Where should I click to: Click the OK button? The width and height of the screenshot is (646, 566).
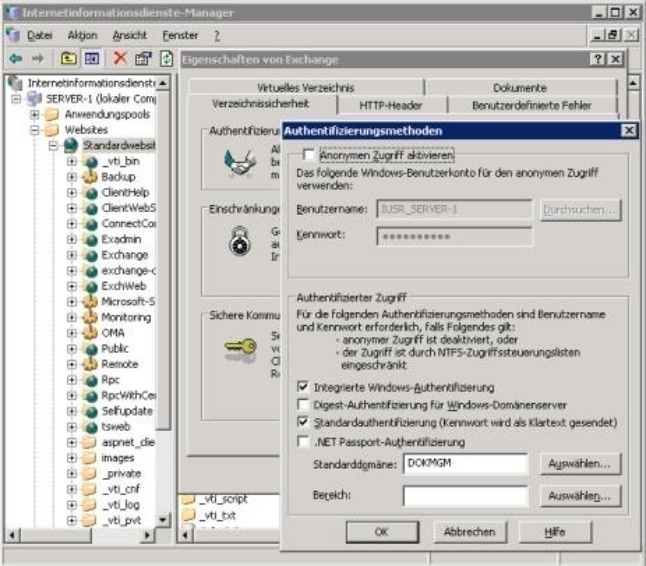[380, 532]
